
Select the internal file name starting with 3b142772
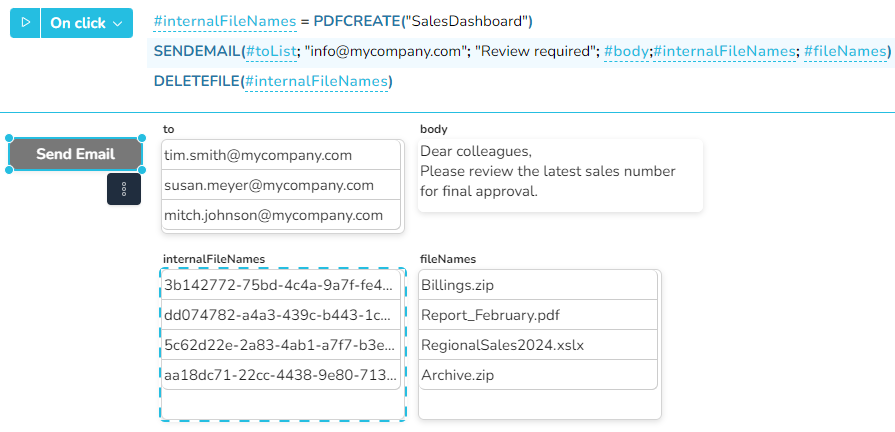click(280, 285)
